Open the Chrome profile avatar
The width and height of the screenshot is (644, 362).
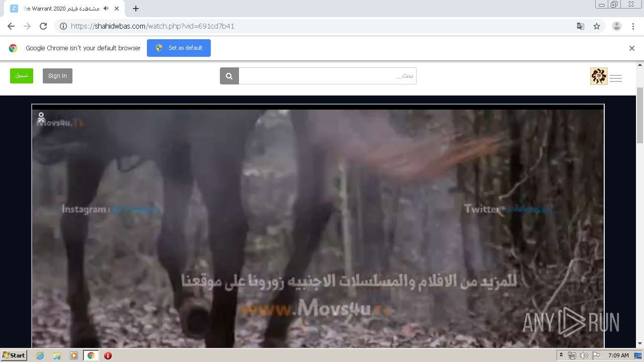pos(617,26)
